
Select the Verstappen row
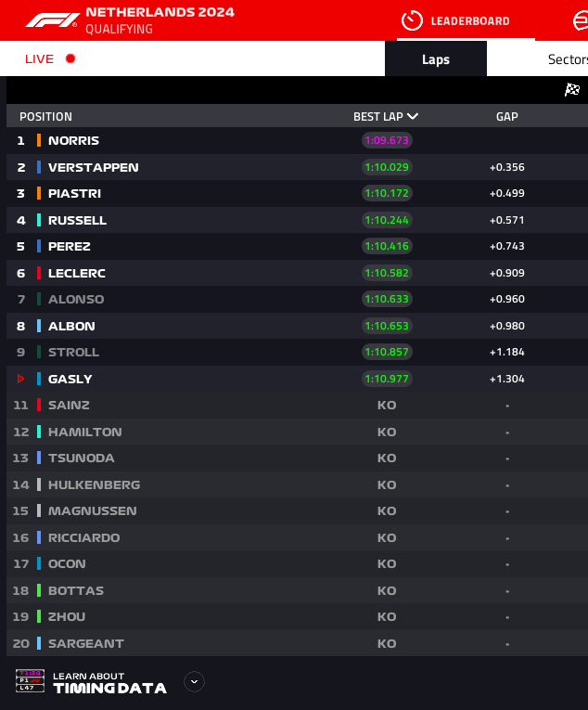tap(185, 167)
